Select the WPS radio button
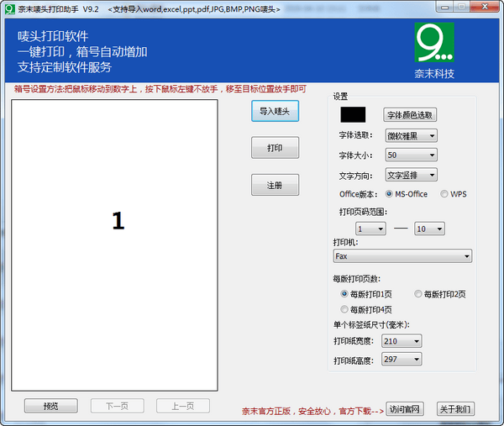 click(x=444, y=194)
